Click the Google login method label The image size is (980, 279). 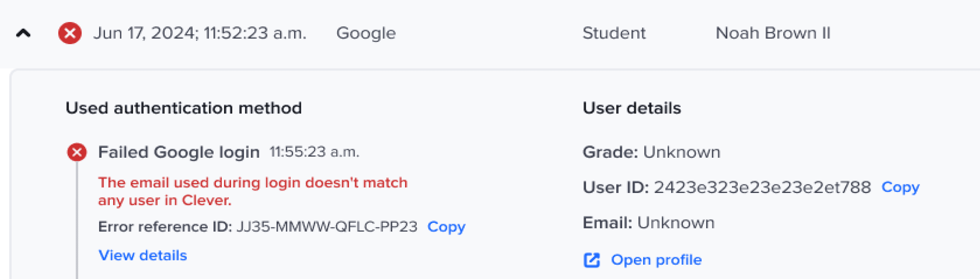[366, 33]
